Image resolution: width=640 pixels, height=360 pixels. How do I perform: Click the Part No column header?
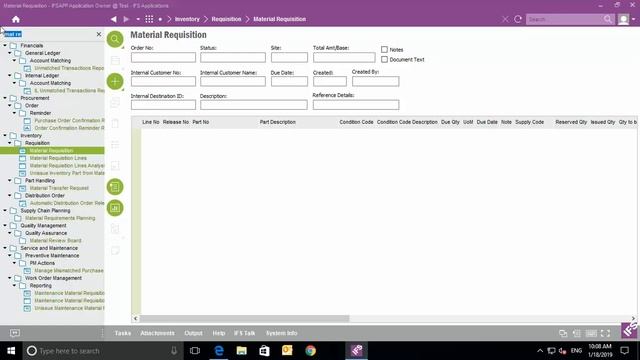click(201, 122)
